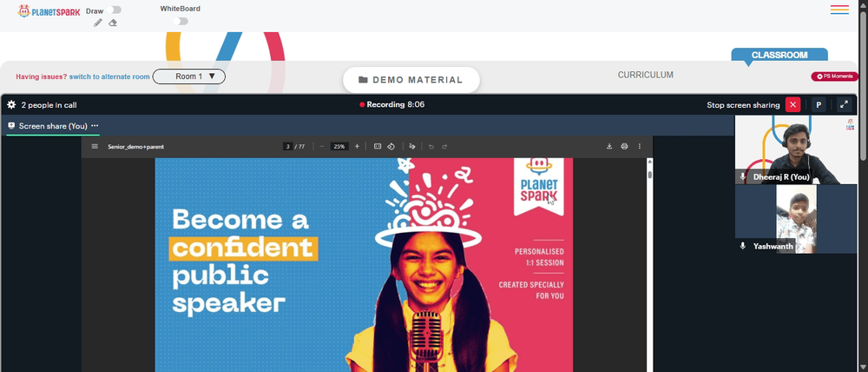Image resolution: width=868 pixels, height=372 pixels.
Task: Click the PDF undo arrow
Action: click(431, 146)
